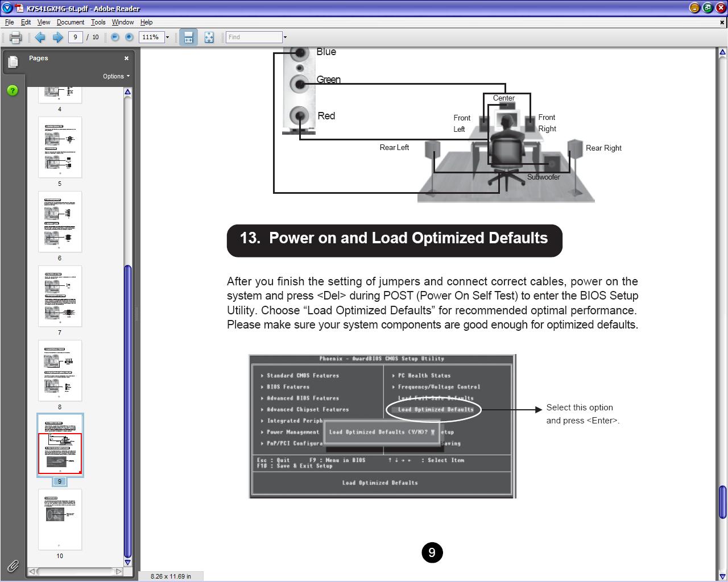
Task: Click thumbnail panel horizontal scroll right arrow
Action: coord(118,571)
